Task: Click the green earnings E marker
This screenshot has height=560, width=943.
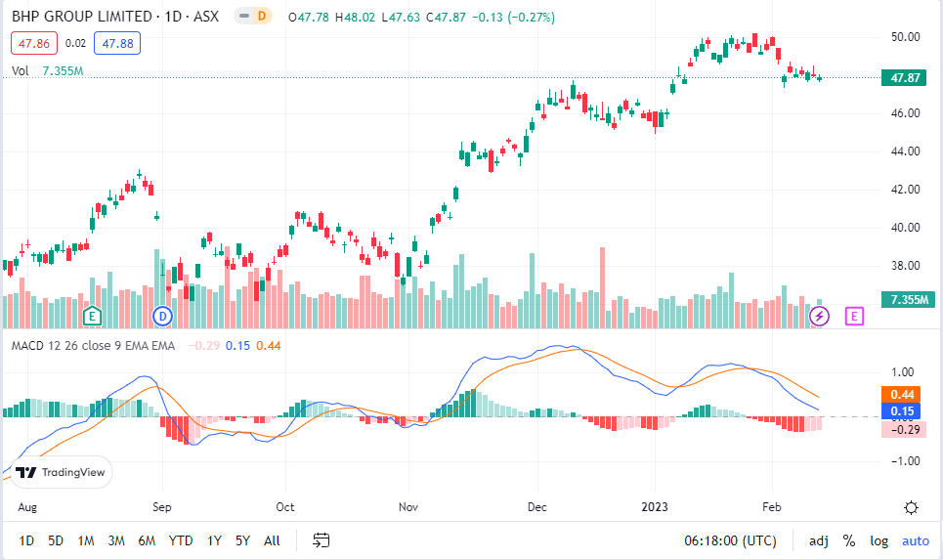Action: 92,315
